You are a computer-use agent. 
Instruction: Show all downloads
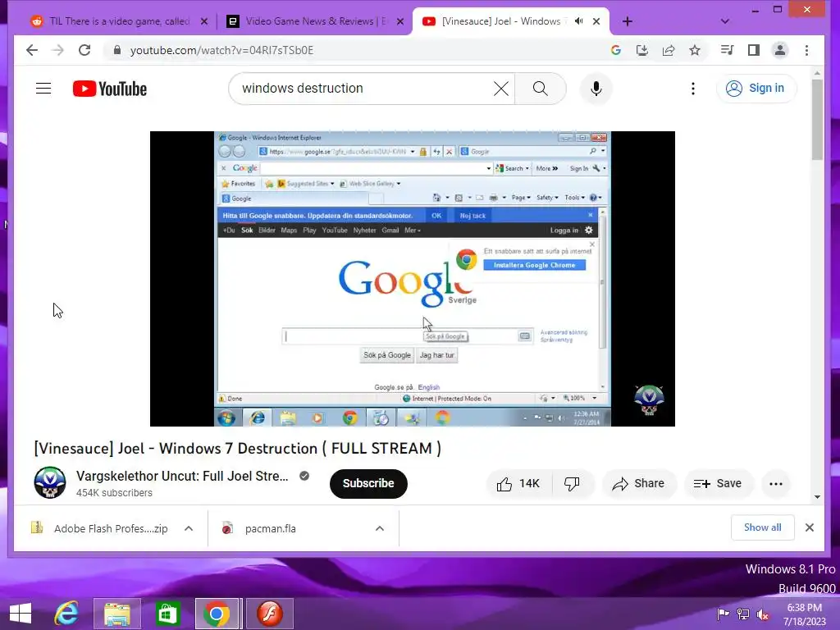pyautogui.click(x=762, y=527)
